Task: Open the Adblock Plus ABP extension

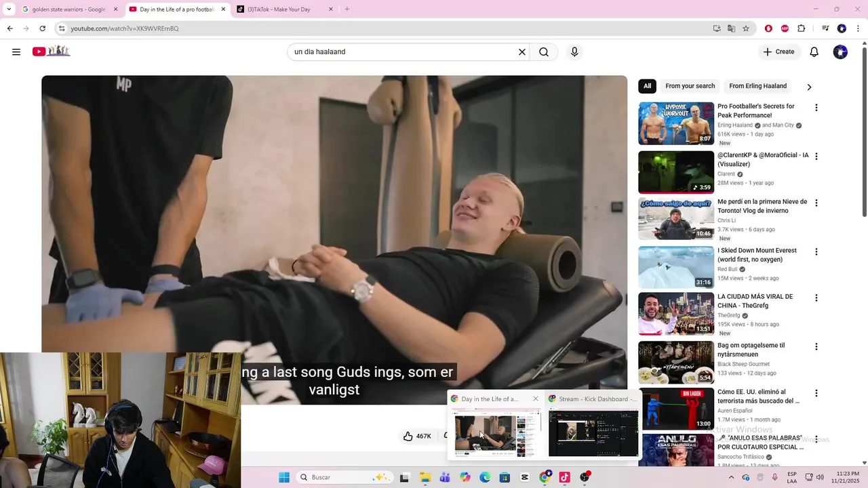Action: [785, 28]
